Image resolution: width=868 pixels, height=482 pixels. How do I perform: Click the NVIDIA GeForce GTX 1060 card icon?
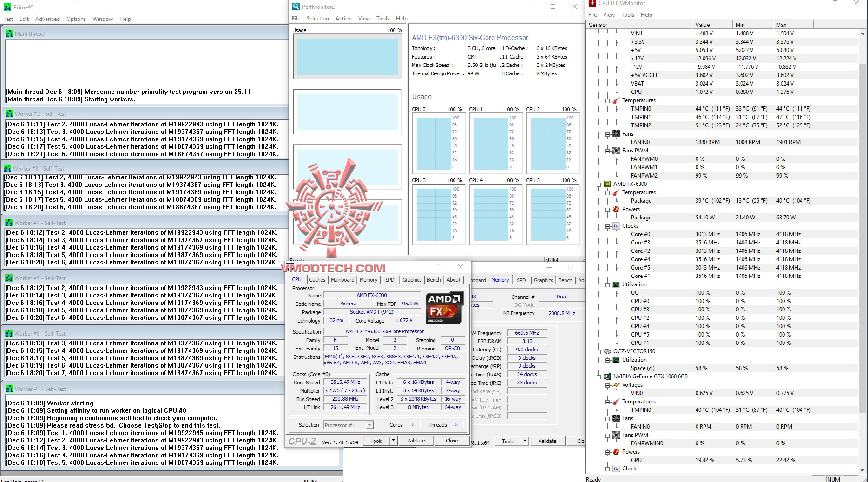[x=607, y=376]
